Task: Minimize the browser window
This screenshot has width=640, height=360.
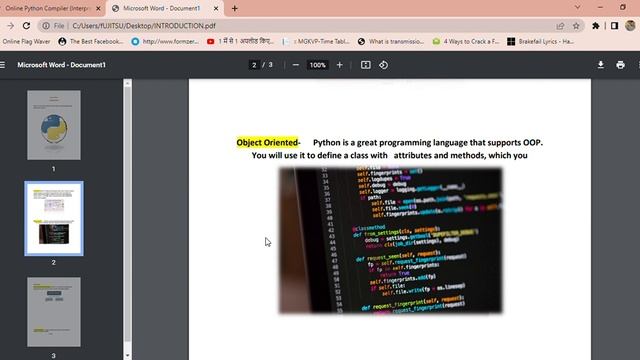Action: 600,7
